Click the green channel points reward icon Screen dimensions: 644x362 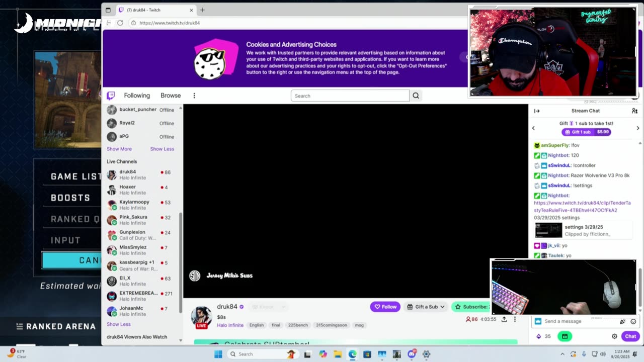(565, 336)
